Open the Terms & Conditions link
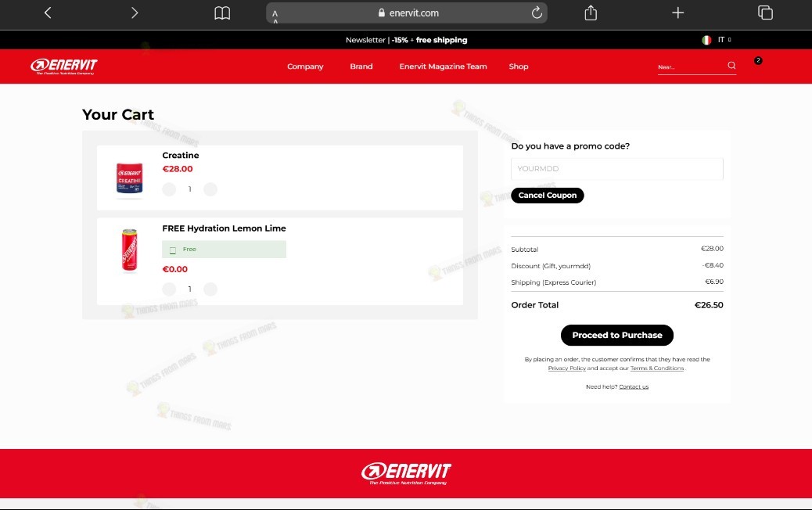 pyautogui.click(x=656, y=368)
